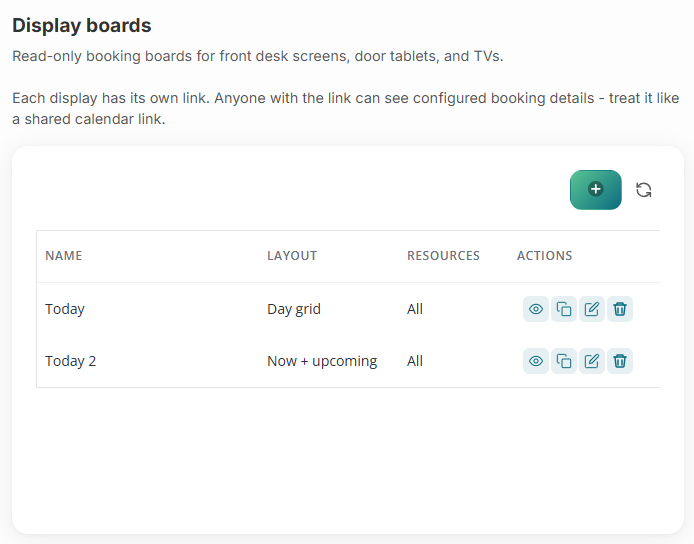
Task: Select the "Today" name cell
Action: coord(65,309)
